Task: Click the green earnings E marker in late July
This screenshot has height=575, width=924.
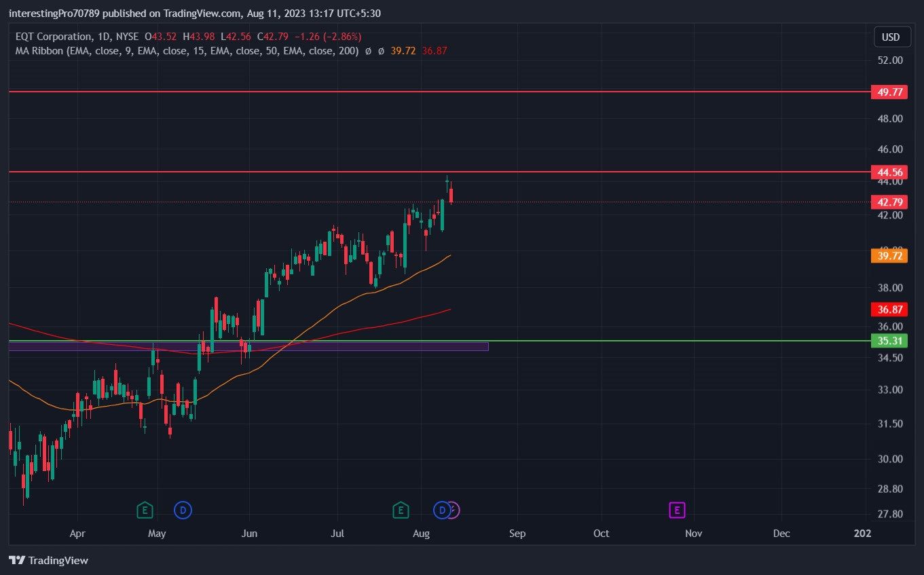Action: point(401,510)
